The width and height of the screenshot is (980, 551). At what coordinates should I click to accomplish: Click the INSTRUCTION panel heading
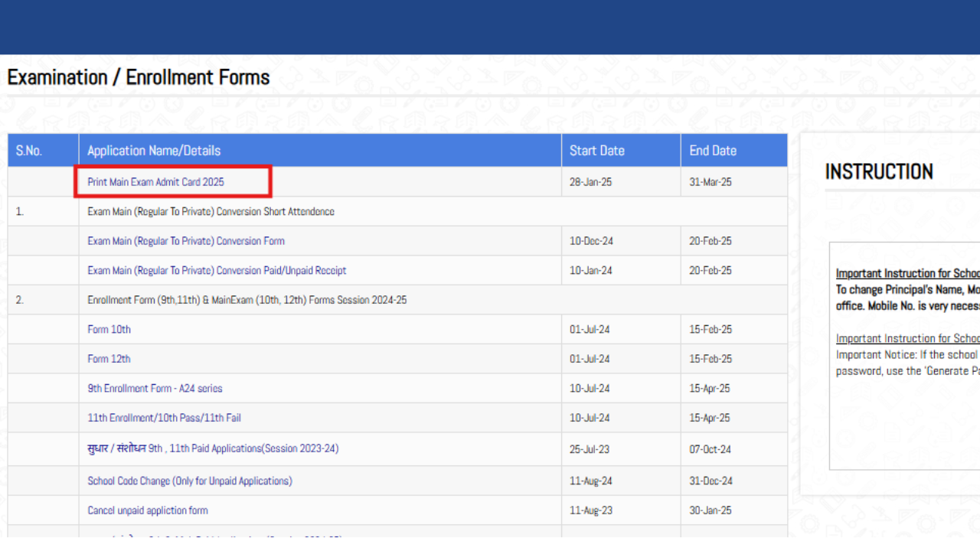[x=879, y=172]
